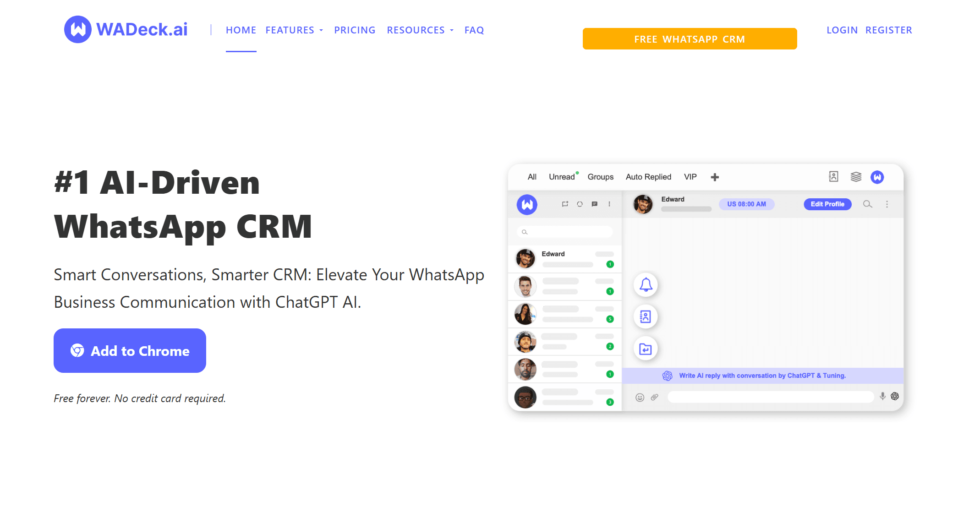Click the emoji smiley icon in message bar
980x518 pixels.
pos(640,398)
